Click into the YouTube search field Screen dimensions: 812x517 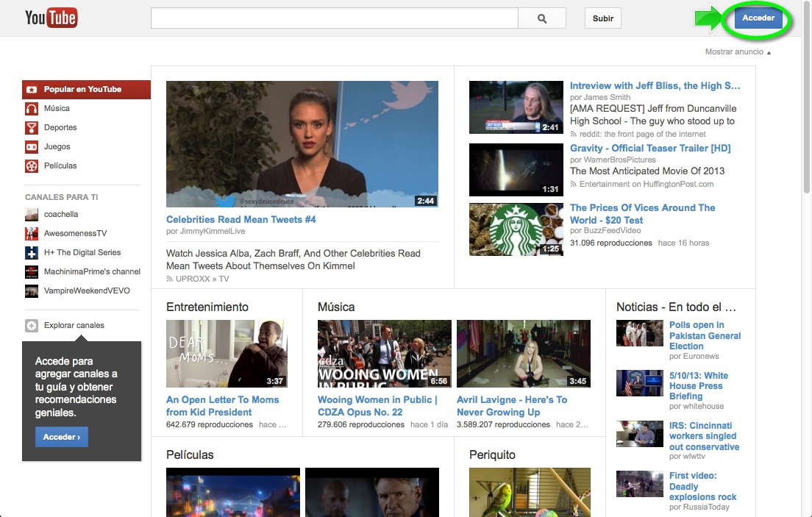[334, 18]
